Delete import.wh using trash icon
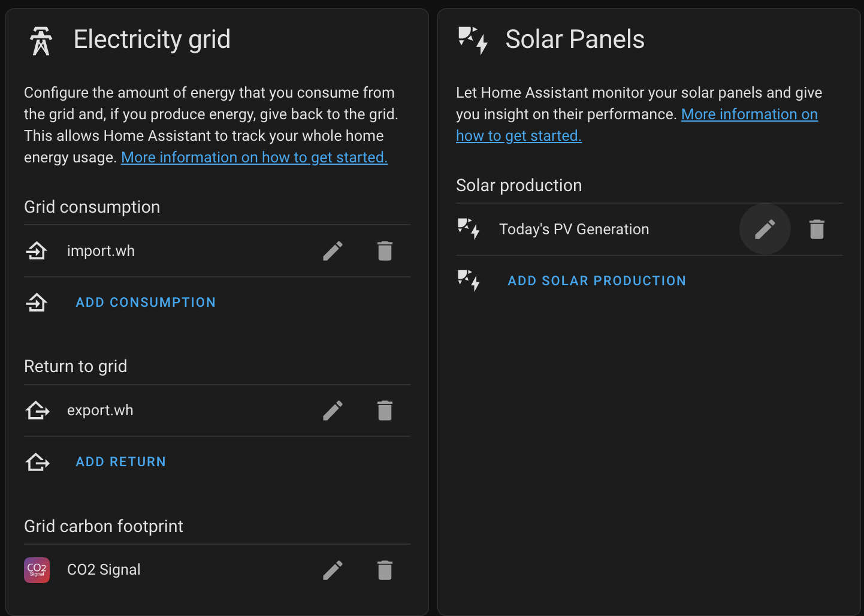The width and height of the screenshot is (864, 616). pos(385,250)
